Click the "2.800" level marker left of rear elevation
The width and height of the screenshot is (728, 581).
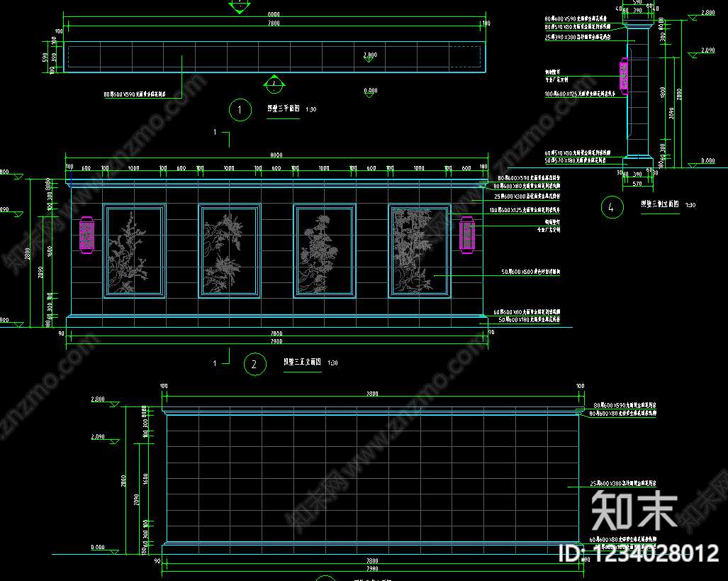point(105,402)
